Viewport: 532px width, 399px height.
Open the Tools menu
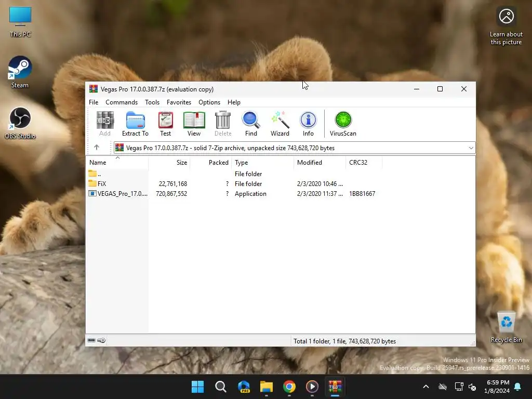click(x=152, y=102)
